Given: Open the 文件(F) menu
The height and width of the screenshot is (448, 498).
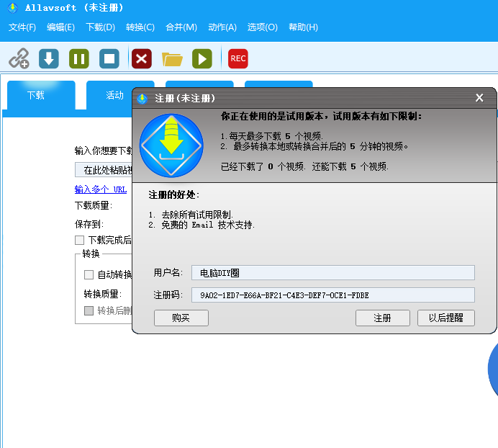Looking at the screenshot, I should 22,27.
